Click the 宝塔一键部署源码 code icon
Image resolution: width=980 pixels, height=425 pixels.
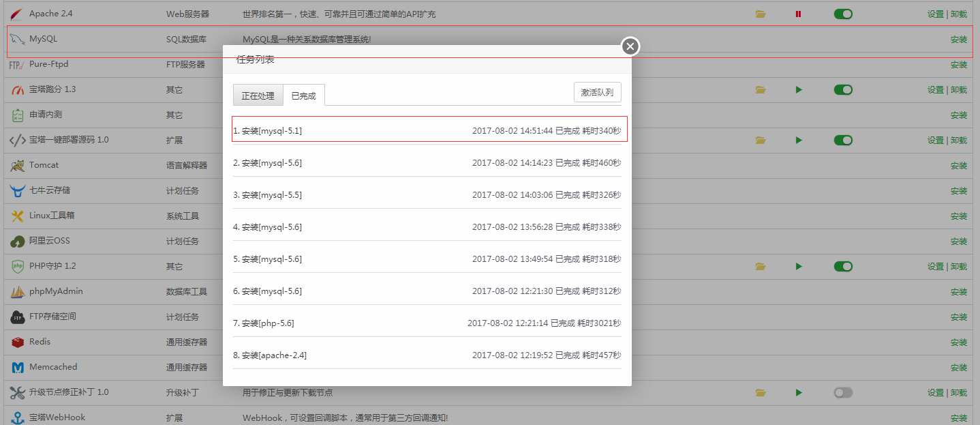coord(17,140)
